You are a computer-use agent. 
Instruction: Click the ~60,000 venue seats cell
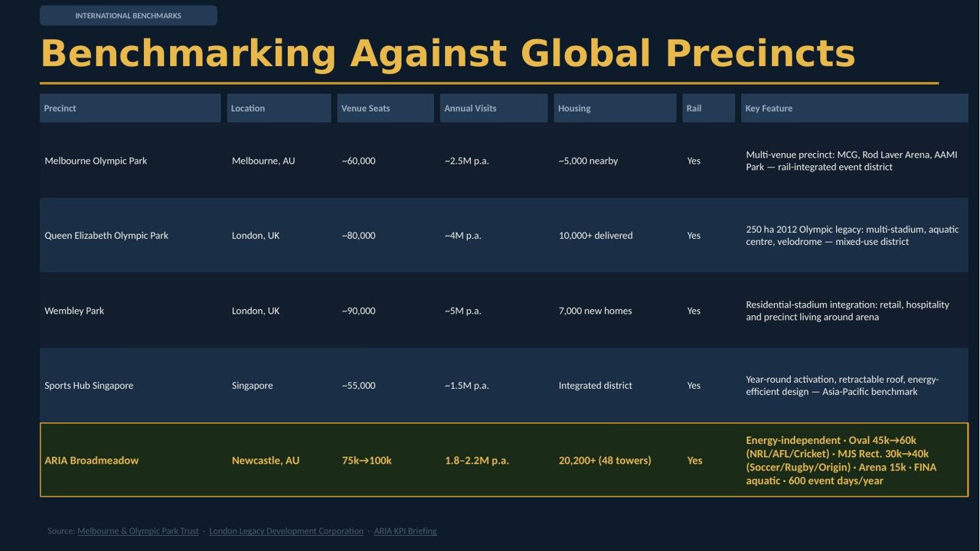coord(358,161)
